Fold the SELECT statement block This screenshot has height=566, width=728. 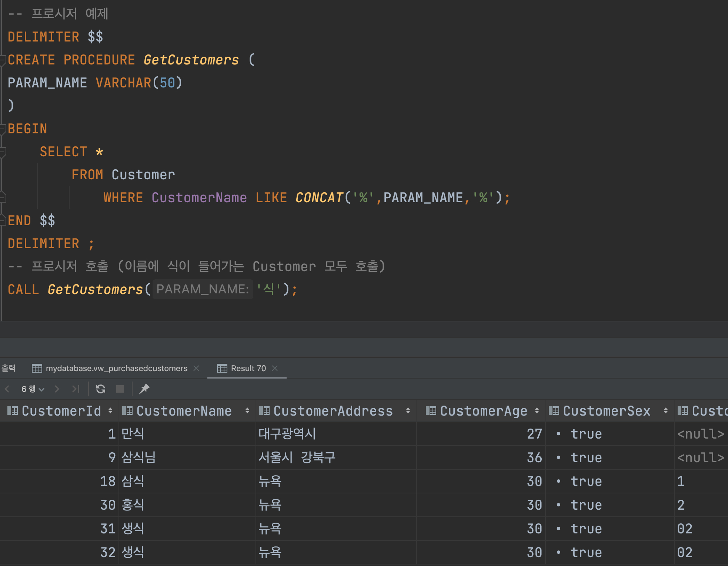[x=3, y=152]
